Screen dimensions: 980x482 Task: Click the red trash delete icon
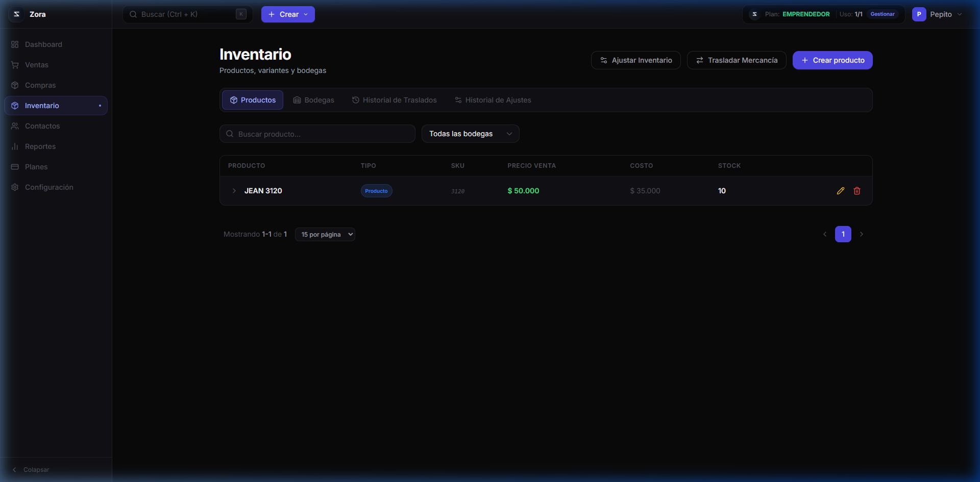857,191
